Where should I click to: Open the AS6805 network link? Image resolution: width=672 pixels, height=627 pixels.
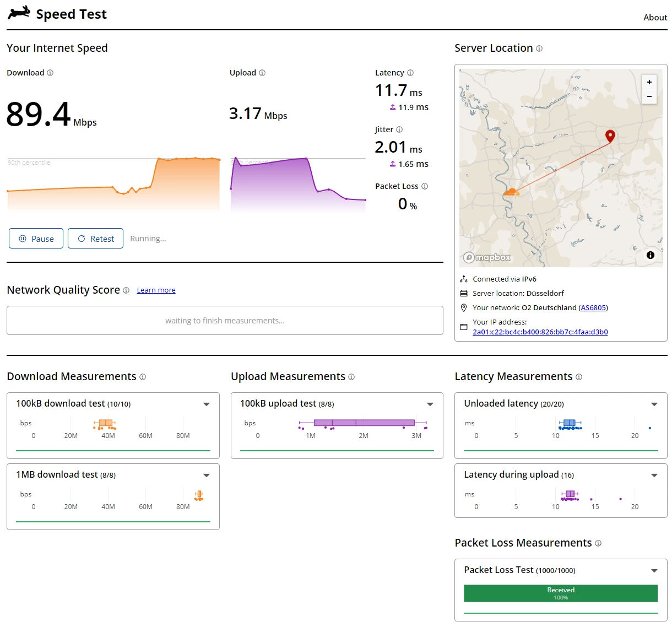[x=593, y=308]
